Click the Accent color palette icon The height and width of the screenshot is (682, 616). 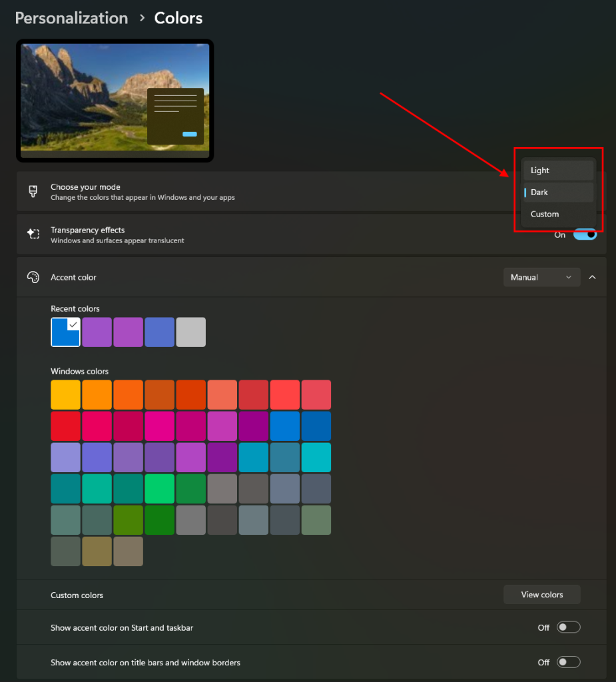tap(33, 277)
